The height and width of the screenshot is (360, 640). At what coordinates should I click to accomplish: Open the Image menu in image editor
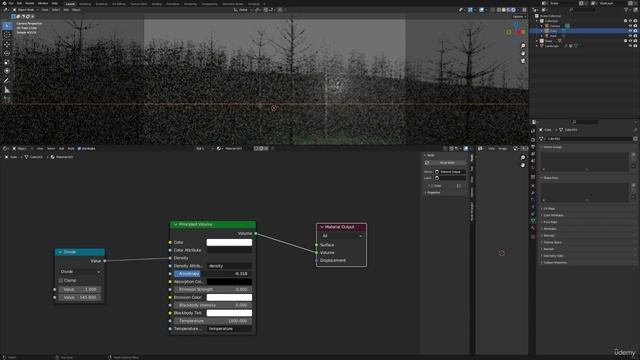(x=503, y=149)
